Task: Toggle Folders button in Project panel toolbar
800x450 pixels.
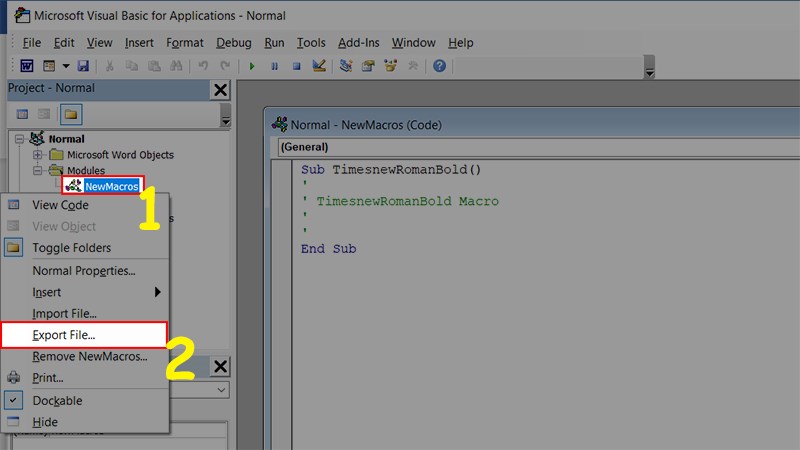Action: pos(72,113)
